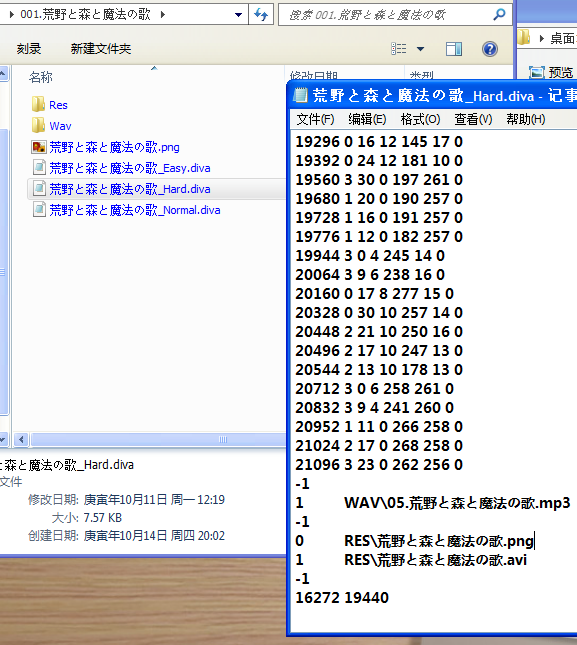Open the address bar history dropdown
Viewport: 577px width, 645px height.
coord(238,15)
